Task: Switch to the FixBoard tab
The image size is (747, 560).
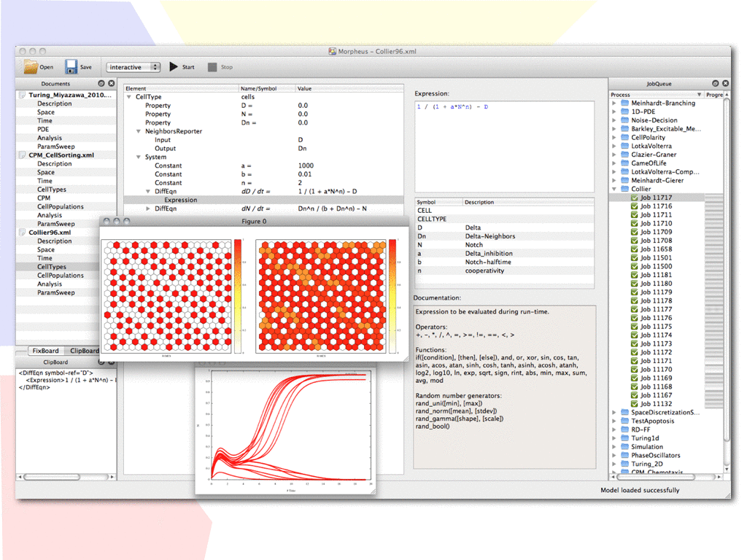Action: pyautogui.click(x=45, y=351)
